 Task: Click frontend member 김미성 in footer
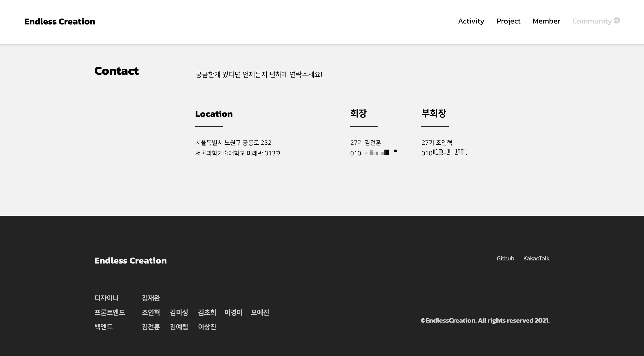[179, 312]
